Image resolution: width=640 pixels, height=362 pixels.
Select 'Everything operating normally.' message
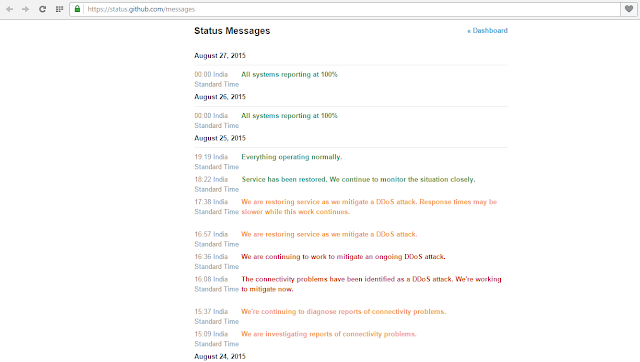[x=291, y=157]
